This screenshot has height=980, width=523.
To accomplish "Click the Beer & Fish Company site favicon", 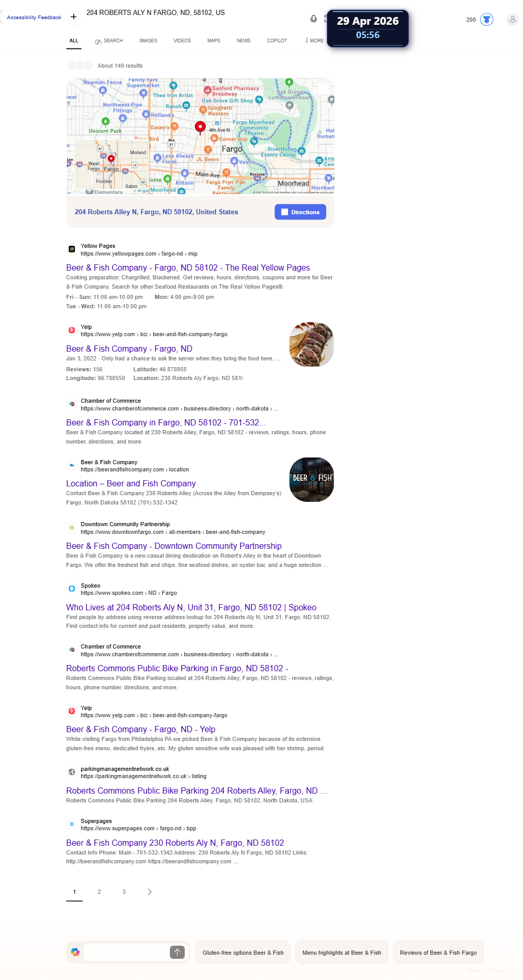I will click(x=72, y=465).
